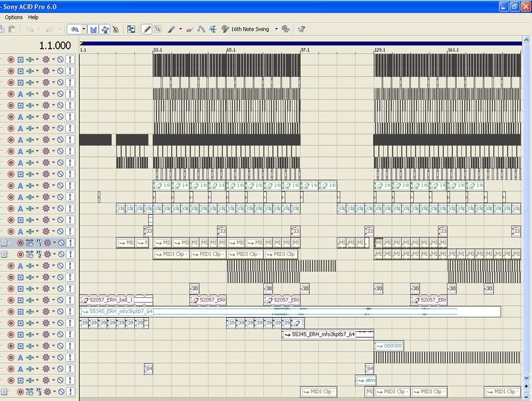Click the blue loop region bar above the ruler
This screenshot has height=401, width=532.
point(301,43)
